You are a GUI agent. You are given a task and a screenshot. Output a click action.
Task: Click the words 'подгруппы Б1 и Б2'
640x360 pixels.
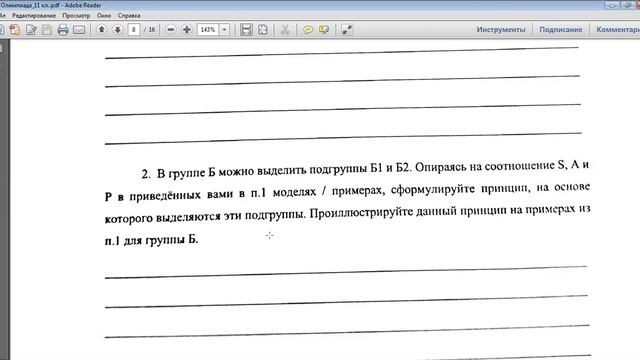tap(360, 168)
